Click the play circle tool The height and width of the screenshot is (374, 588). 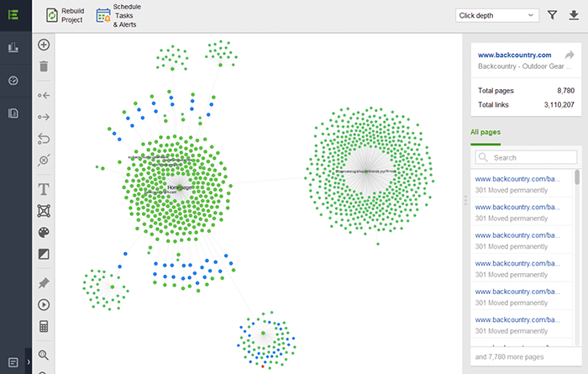tap(44, 304)
